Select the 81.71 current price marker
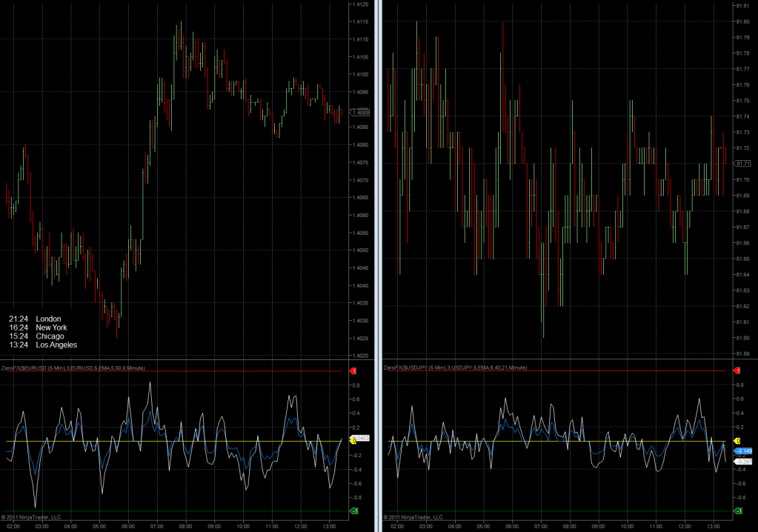 [742, 163]
